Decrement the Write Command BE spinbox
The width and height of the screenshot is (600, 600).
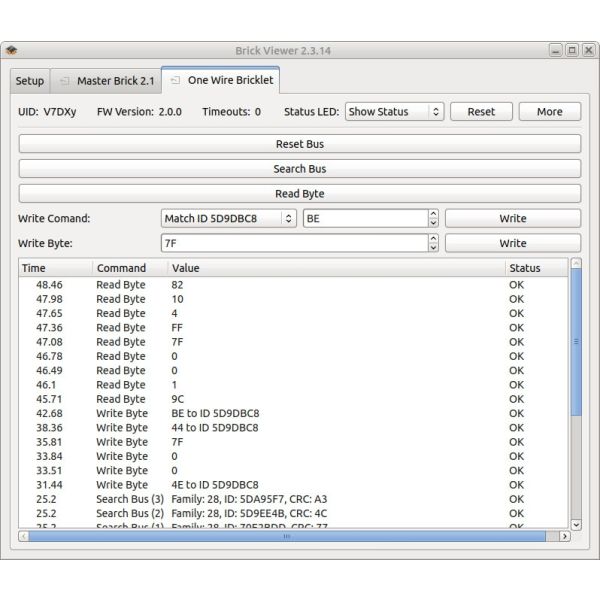433,223
